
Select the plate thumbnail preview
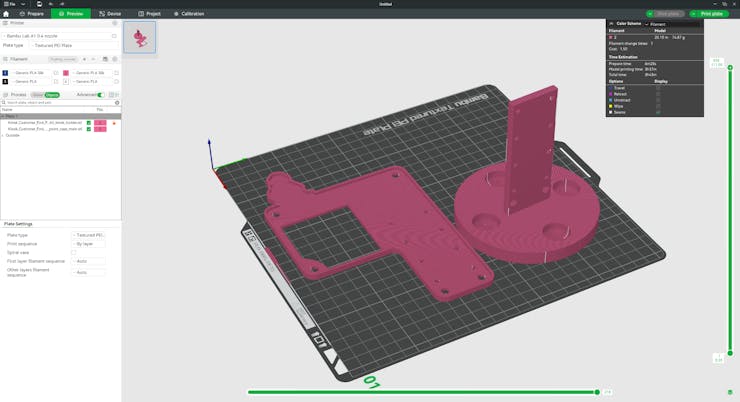pyautogui.click(x=139, y=38)
